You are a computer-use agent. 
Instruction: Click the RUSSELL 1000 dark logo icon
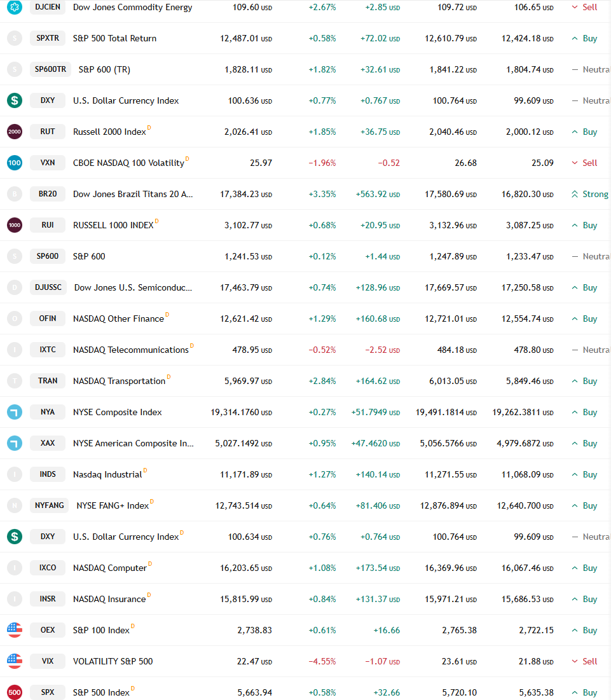tap(15, 225)
